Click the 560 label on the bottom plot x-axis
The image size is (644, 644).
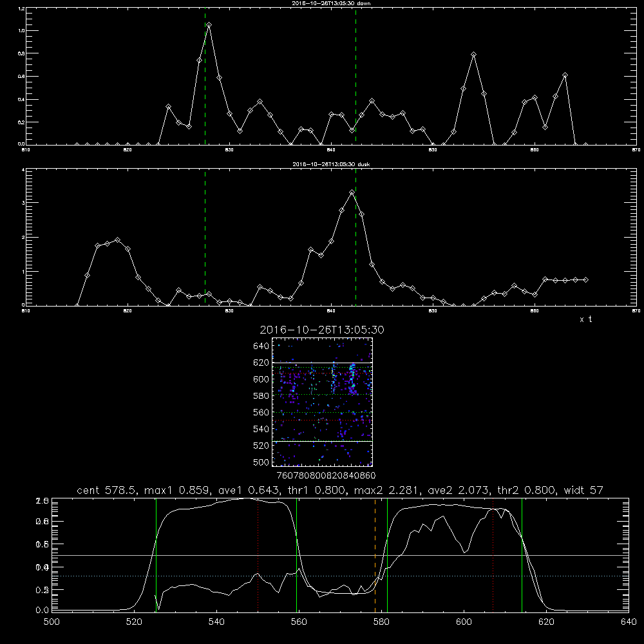(299, 622)
